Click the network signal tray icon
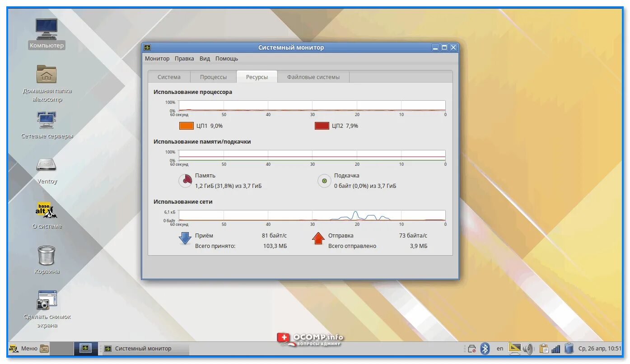This screenshot has width=630, height=364. click(x=556, y=349)
